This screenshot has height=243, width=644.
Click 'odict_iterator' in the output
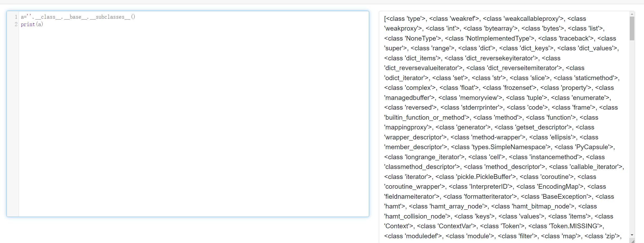click(404, 78)
